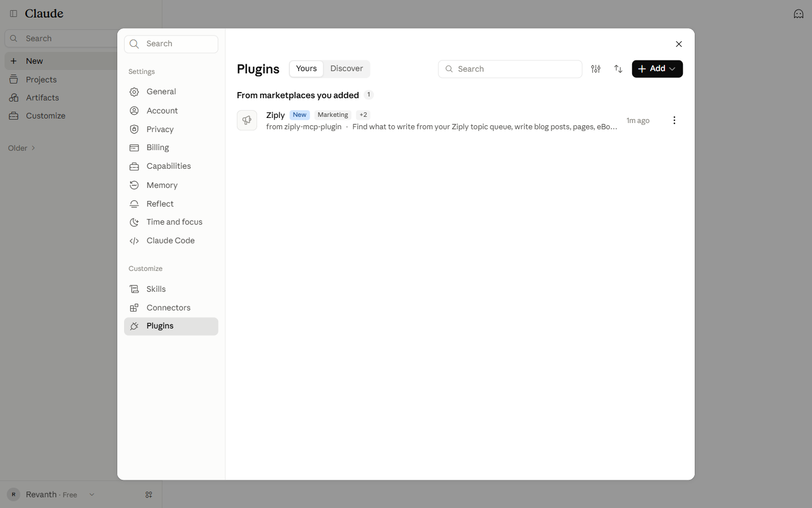Click the ghost icon at top right
Image resolution: width=812 pixels, height=508 pixels.
798,14
